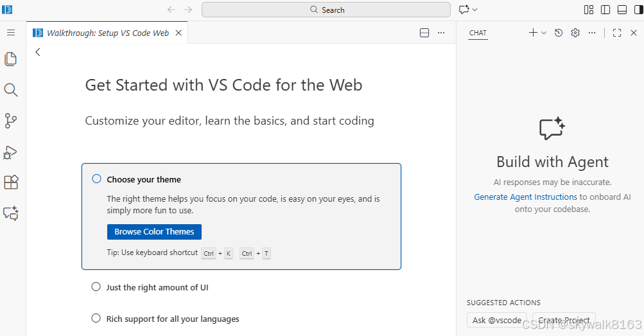
Task: Split the editor layout
Action: click(x=424, y=33)
